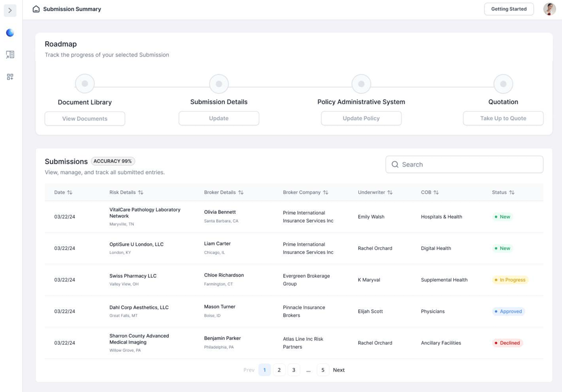Click Digital Health COB cell
562x392 pixels.
click(x=436, y=249)
